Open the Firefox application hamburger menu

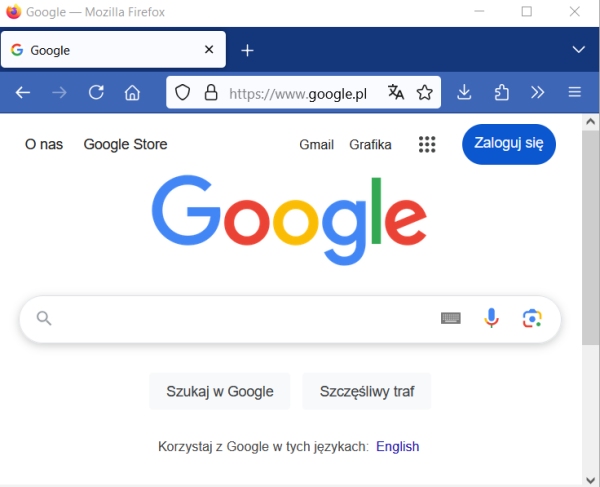coord(575,93)
